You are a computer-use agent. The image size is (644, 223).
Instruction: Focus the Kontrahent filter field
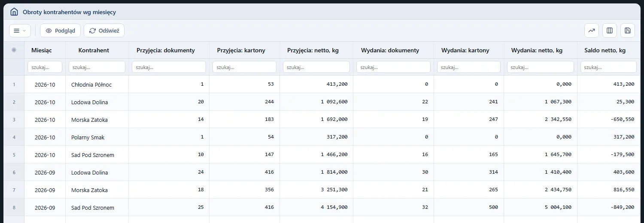[97, 67]
